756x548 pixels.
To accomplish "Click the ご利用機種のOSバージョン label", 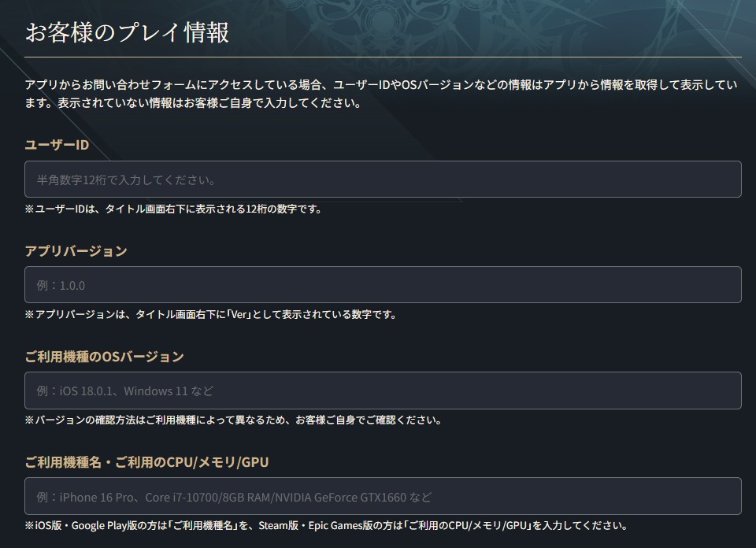I will pyautogui.click(x=105, y=357).
